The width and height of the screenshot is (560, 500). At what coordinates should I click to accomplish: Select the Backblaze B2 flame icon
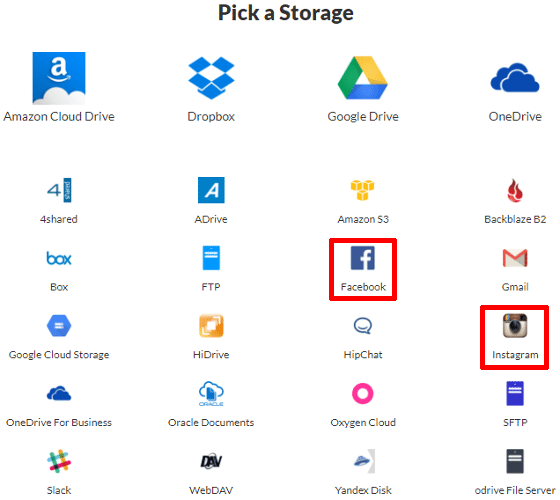click(515, 190)
